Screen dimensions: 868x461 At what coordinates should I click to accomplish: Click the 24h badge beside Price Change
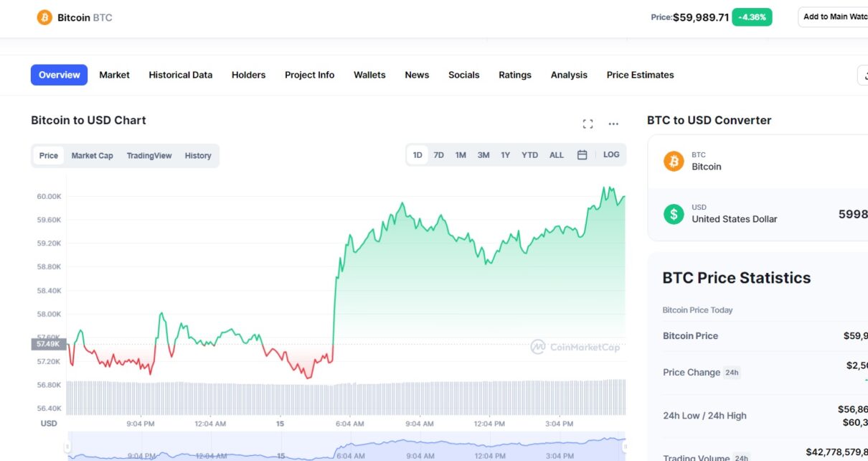[732, 373]
